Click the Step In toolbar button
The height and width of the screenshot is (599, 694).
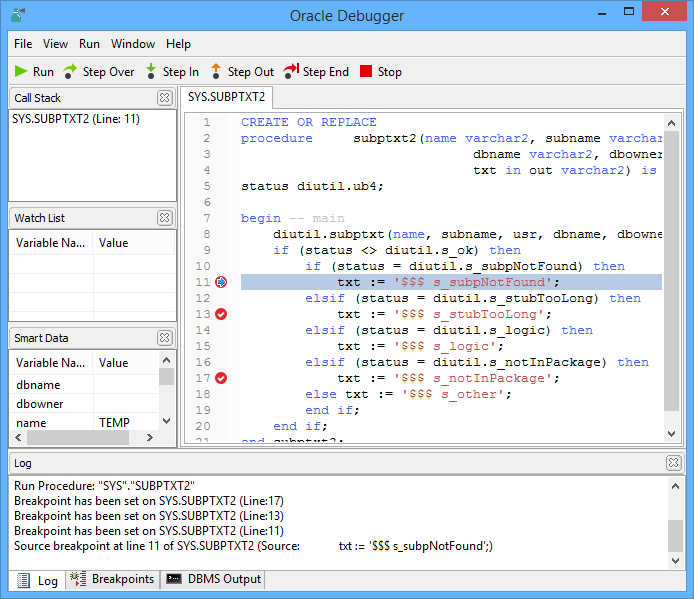[x=172, y=72]
